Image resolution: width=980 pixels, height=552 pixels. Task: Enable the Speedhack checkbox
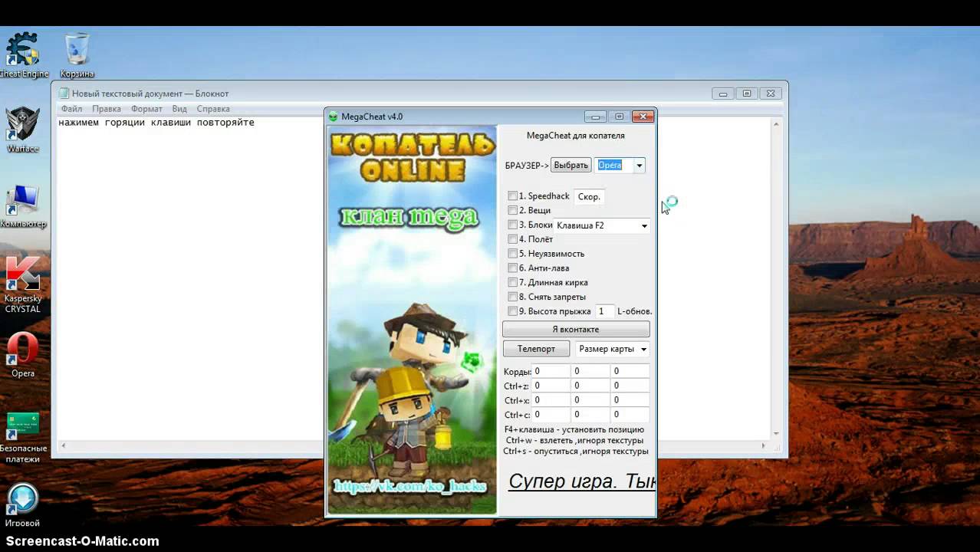512,196
